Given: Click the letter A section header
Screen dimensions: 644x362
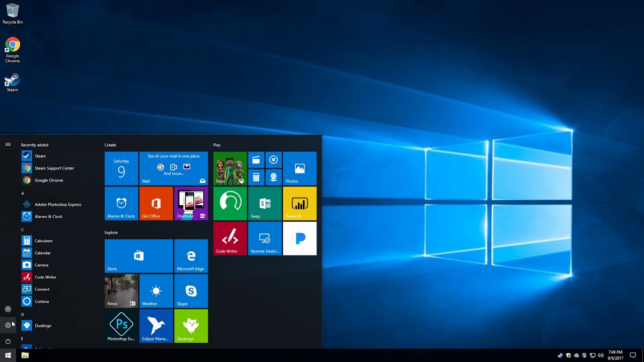Looking at the screenshot, I should [23, 193].
